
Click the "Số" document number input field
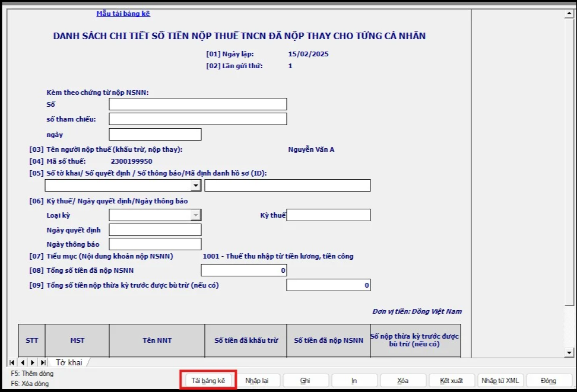[x=198, y=104]
